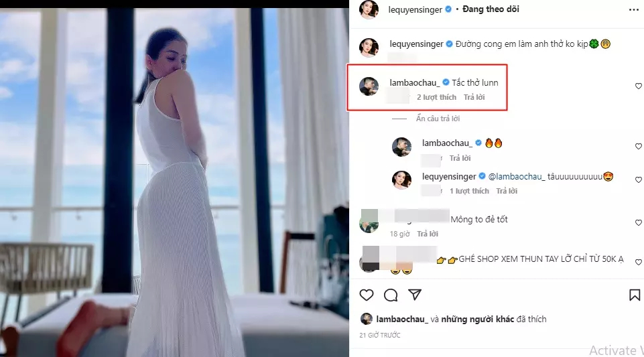Click 'Đang theo dõi' following button
Image resolution: width=644 pixels, height=357 pixels.
pos(493,9)
